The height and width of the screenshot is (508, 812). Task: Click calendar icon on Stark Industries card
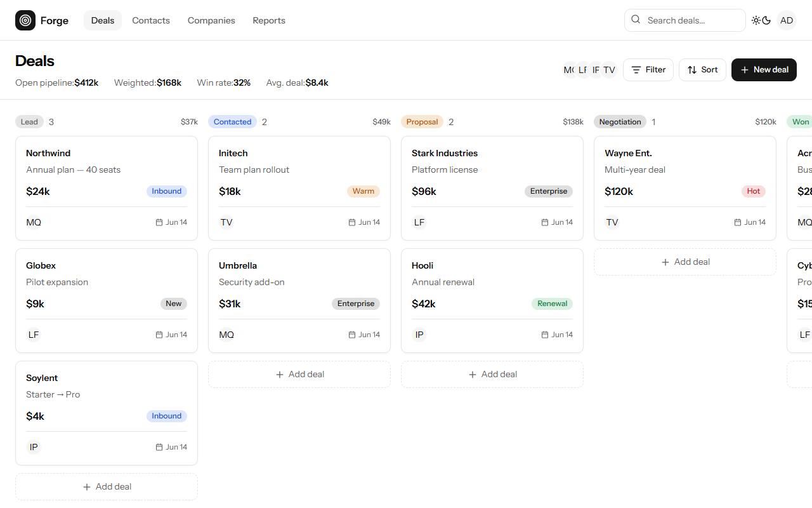[545, 222]
